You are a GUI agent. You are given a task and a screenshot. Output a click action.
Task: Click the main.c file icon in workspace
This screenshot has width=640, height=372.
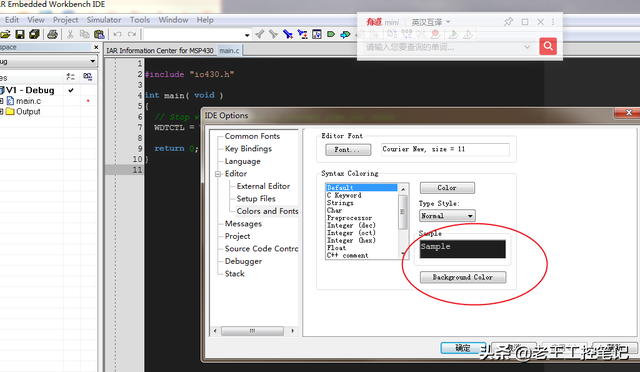click(10, 100)
